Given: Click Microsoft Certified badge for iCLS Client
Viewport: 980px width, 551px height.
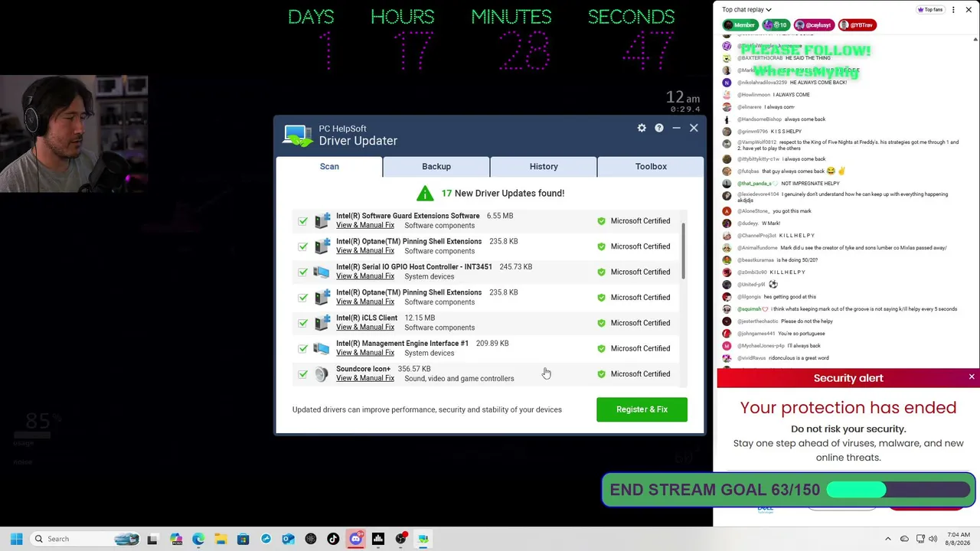Looking at the screenshot, I should pyautogui.click(x=634, y=323).
